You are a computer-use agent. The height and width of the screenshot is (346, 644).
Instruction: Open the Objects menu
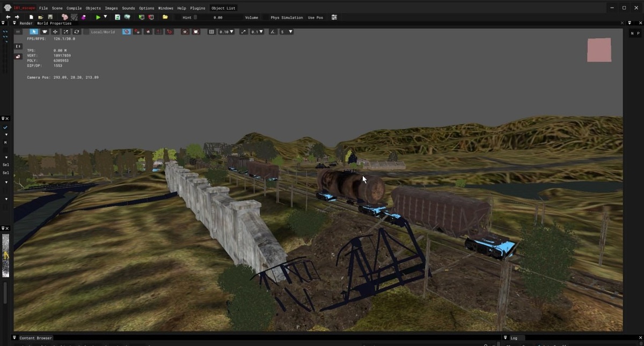click(93, 8)
